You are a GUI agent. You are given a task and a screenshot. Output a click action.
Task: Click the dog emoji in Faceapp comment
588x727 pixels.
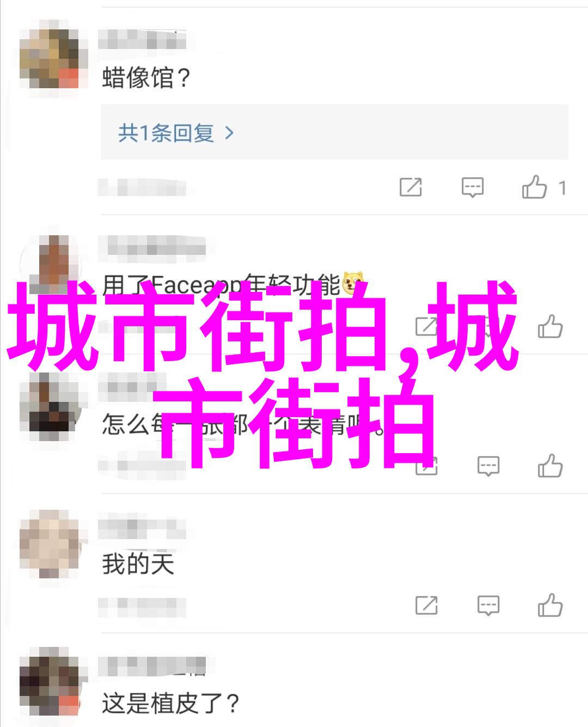[x=353, y=283]
